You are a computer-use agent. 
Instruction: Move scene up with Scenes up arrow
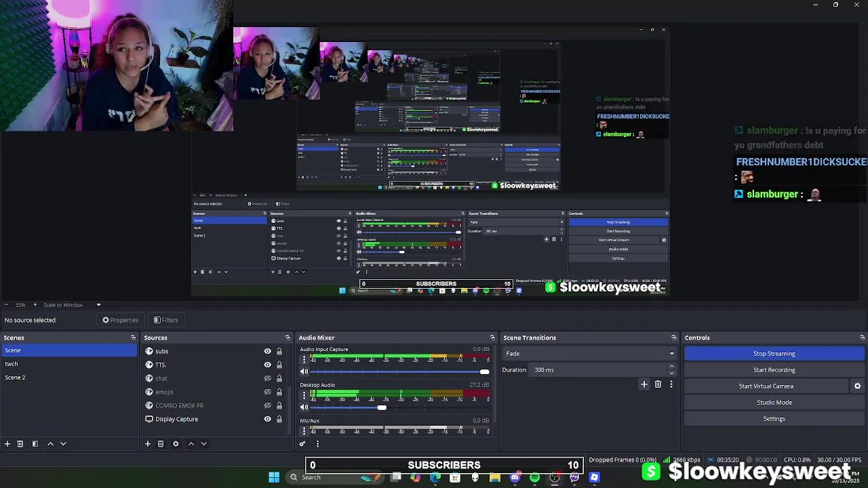tap(50, 444)
